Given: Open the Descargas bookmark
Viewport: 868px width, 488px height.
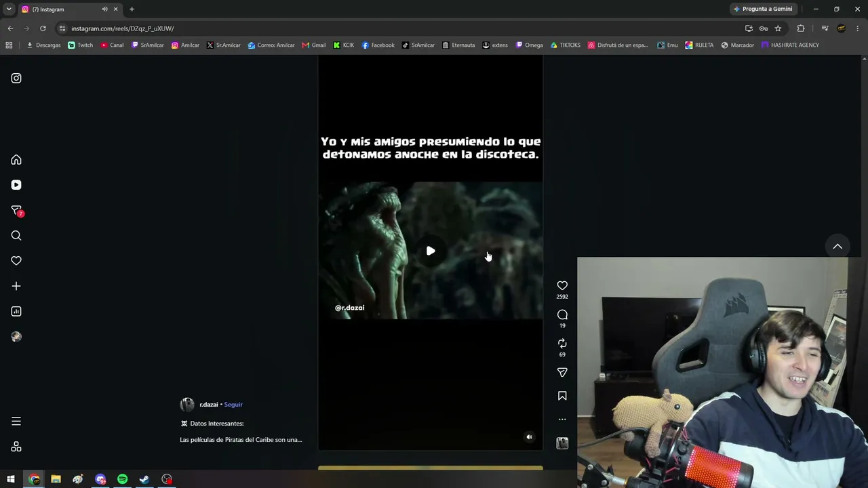Looking at the screenshot, I should 43,45.
